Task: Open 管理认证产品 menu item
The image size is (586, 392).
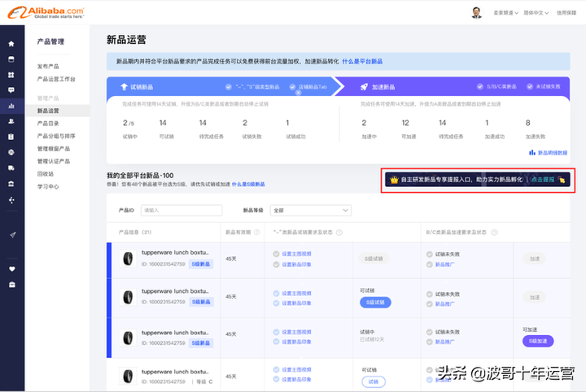Action: click(x=54, y=161)
